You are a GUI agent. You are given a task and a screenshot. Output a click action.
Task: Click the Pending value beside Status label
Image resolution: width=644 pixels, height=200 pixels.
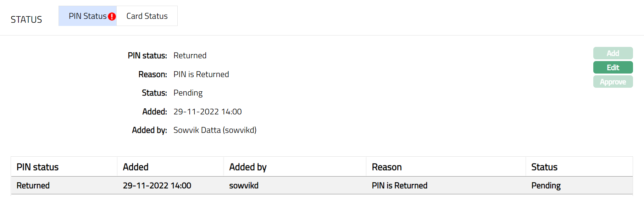[x=188, y=93]
